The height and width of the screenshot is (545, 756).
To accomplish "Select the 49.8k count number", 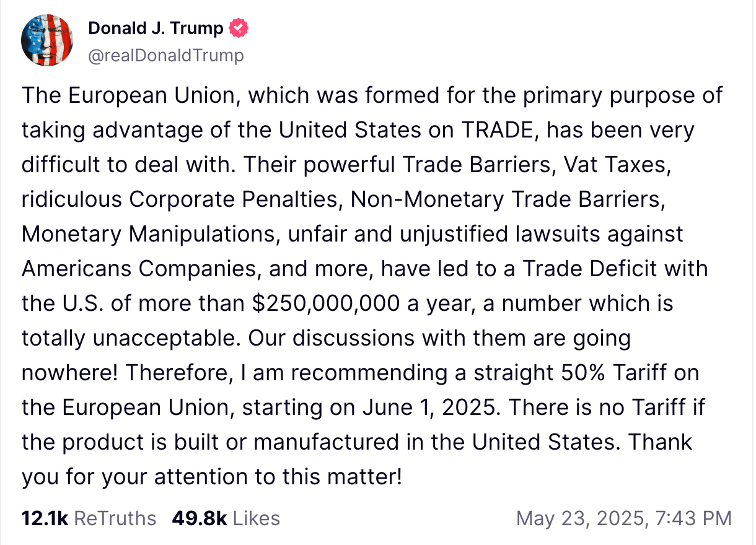I will click(200, 518).
